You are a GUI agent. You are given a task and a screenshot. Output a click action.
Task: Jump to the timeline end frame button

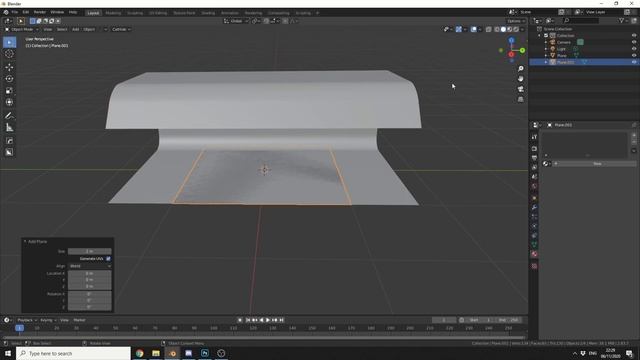(281, 320)
